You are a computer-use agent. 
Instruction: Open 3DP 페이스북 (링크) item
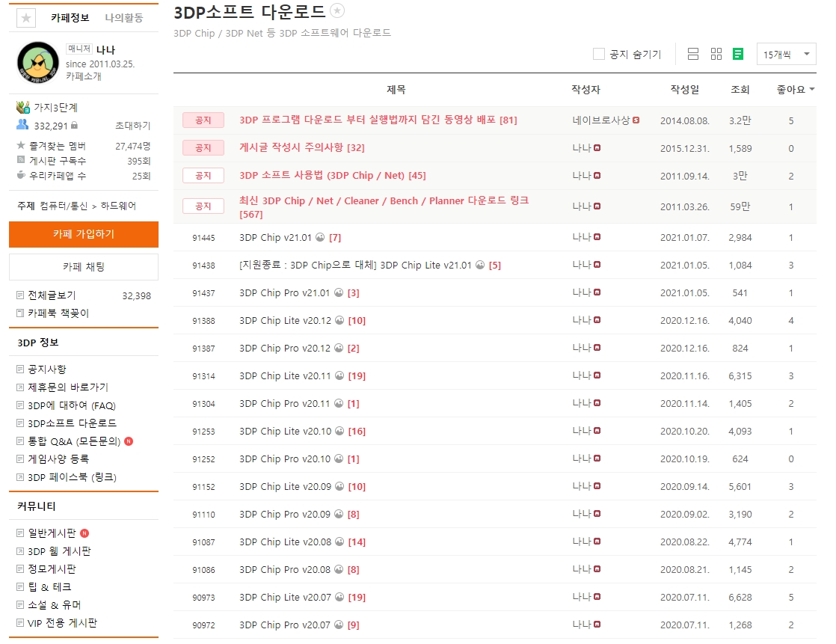point(72,477)
